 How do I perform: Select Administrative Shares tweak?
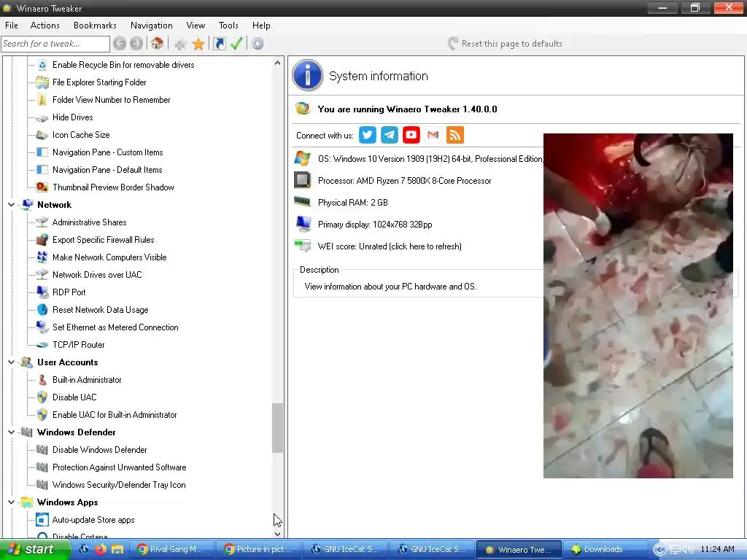pos(89,222)
